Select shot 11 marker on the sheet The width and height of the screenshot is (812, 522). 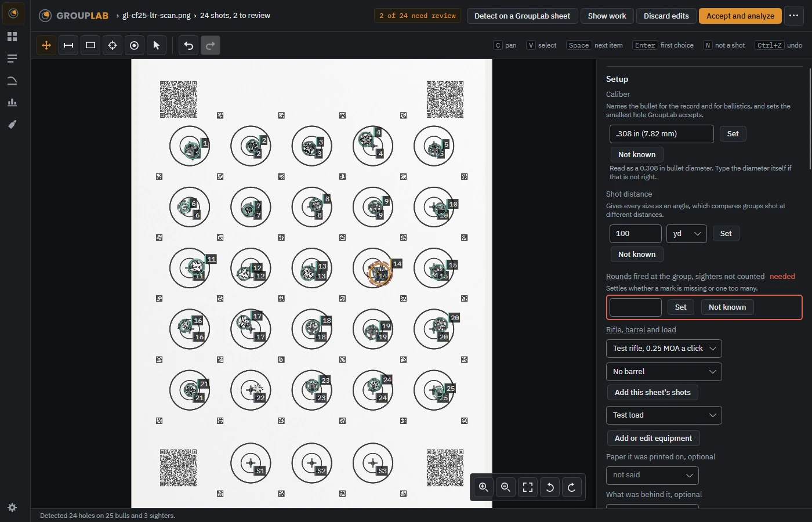[x=197, y=267]
